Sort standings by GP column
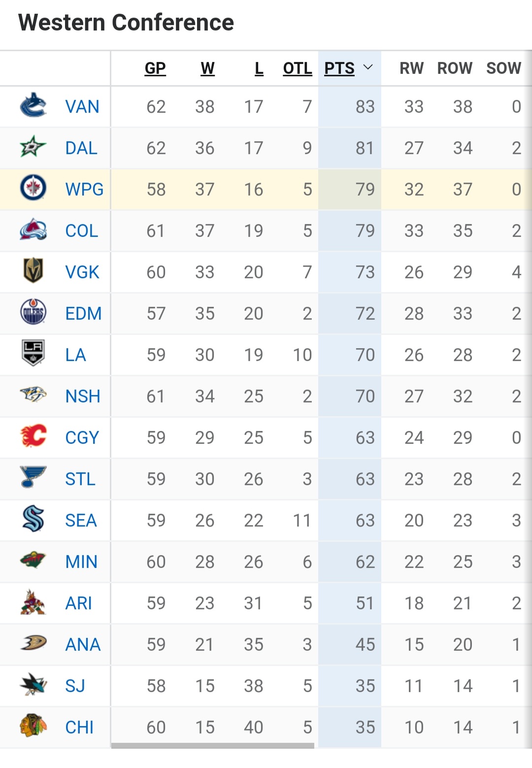532x768 pixels. pos(155,68)
